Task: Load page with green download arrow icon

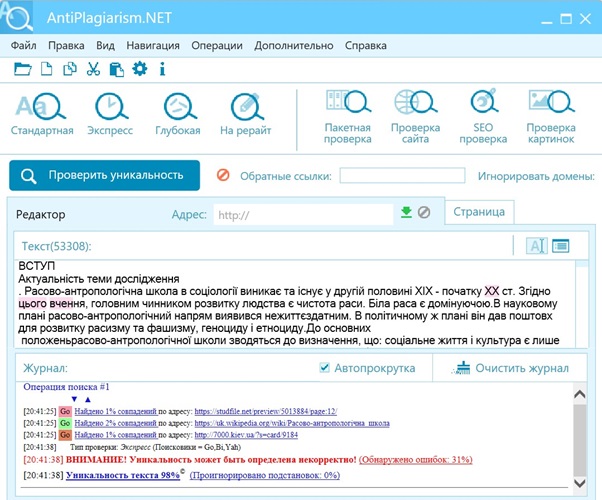Action: pos(406,212)
